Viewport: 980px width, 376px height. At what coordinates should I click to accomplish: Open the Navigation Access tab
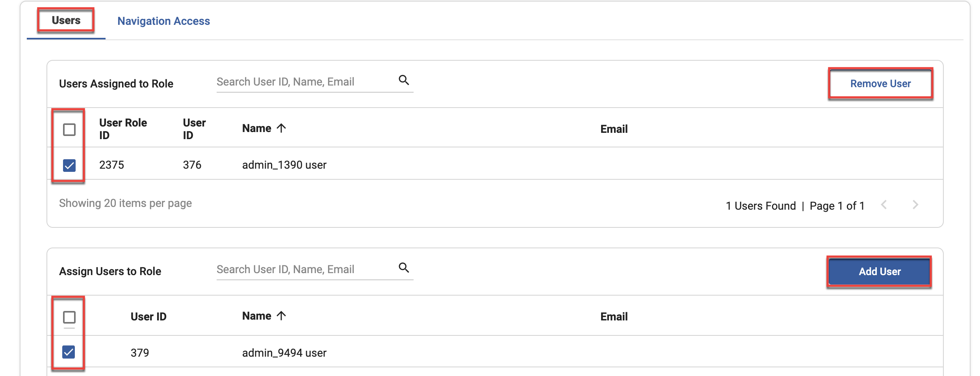163,21
